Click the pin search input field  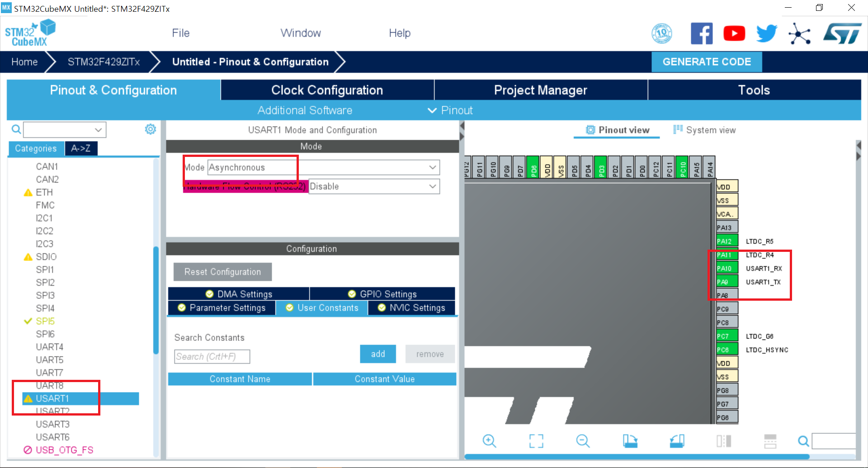[x=834, y=441]
